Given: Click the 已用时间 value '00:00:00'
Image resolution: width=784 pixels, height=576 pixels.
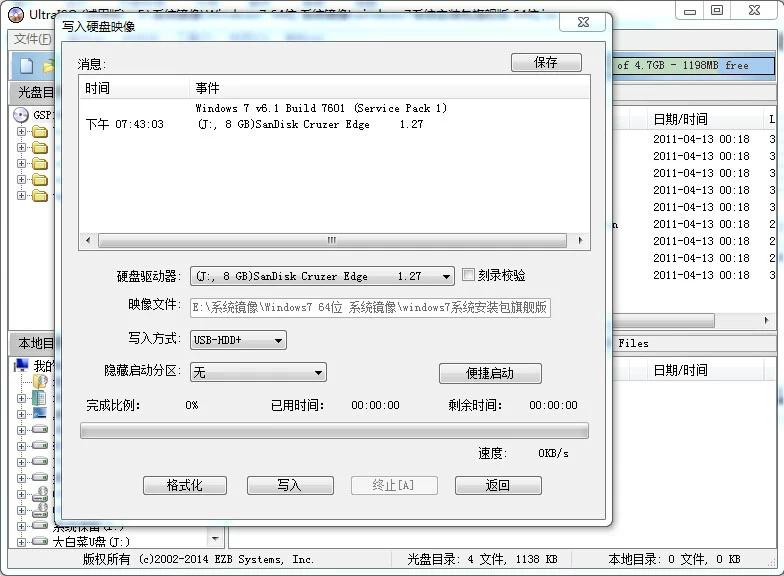Looking at the screenshot, I should [375, 405].
